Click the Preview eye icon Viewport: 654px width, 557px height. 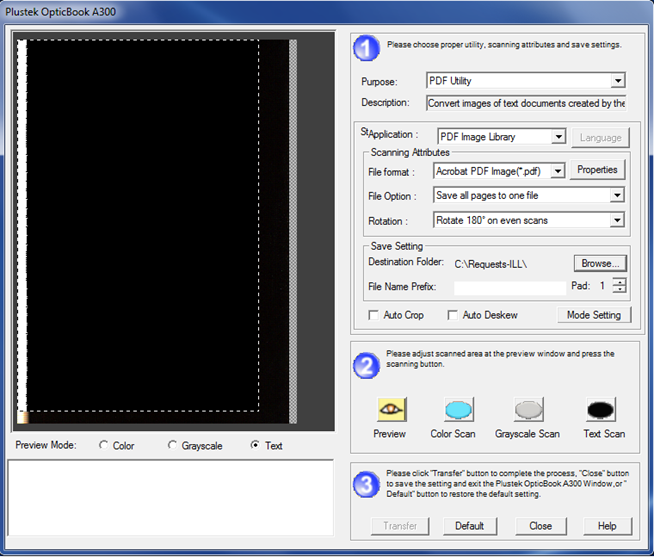[x=391, y=409]
